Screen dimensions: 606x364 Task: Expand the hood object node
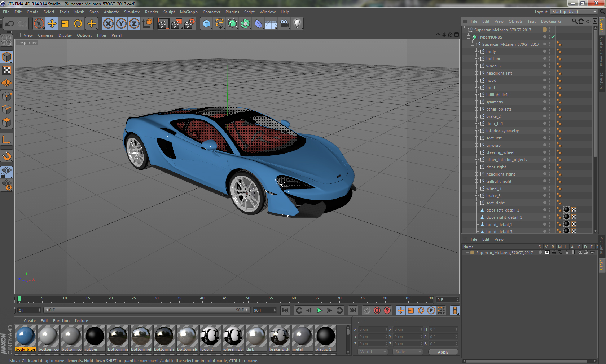pyautogui.click(x=476, y=80)
